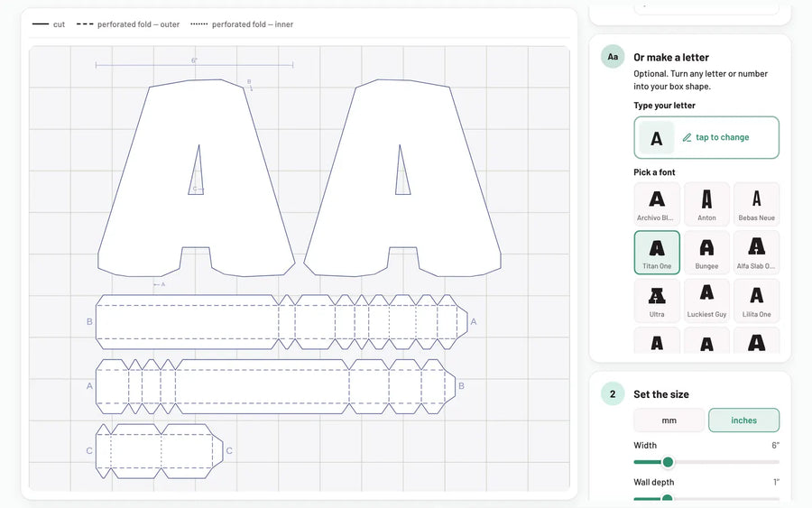Screen dimensions: 812x508
Task: Click the 'perforated fold – inner' legend entry
Action: pos(242,24)
